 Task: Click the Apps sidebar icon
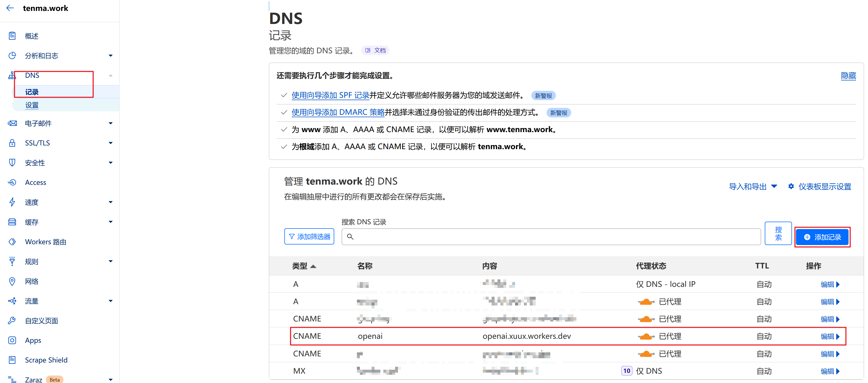tap(12, 340)
